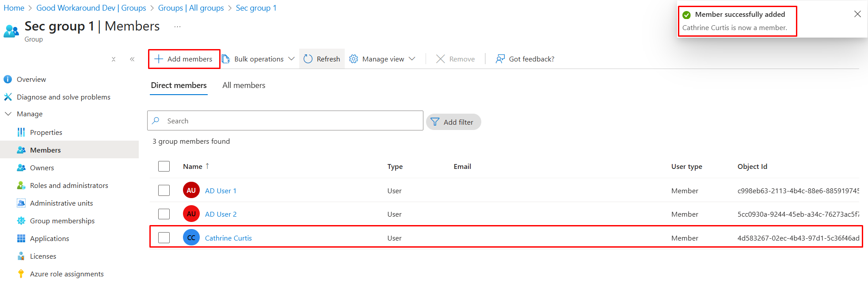868x283 pixels.
Task: Switch to the All members tab
Action: (x=244, y=85)
